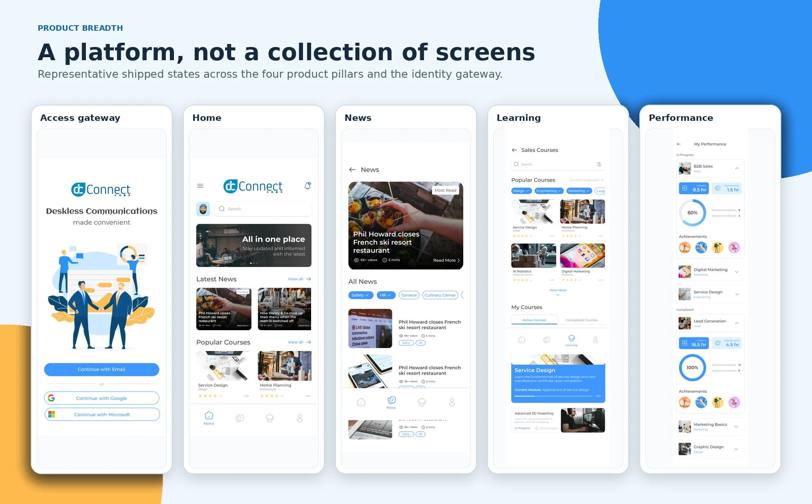Switch to the Active Courses tab
Image resolution: width=812 pixels, height=504 pixels.
534,320
